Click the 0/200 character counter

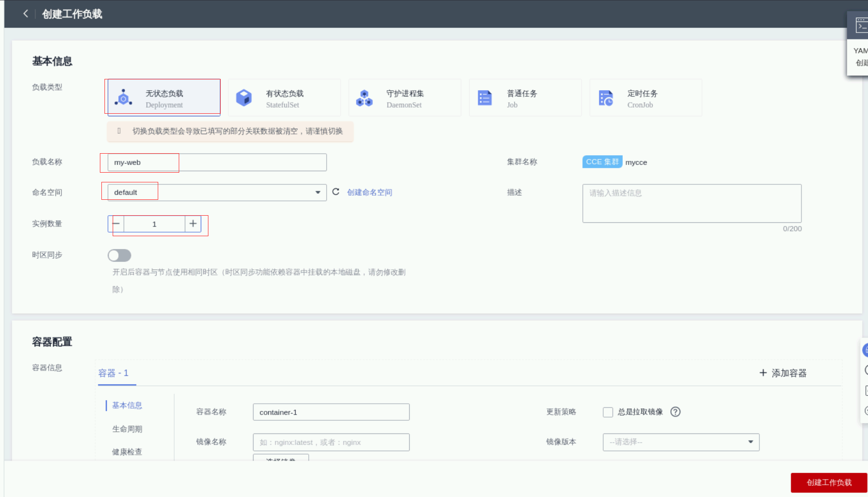(x=792, y=229)
